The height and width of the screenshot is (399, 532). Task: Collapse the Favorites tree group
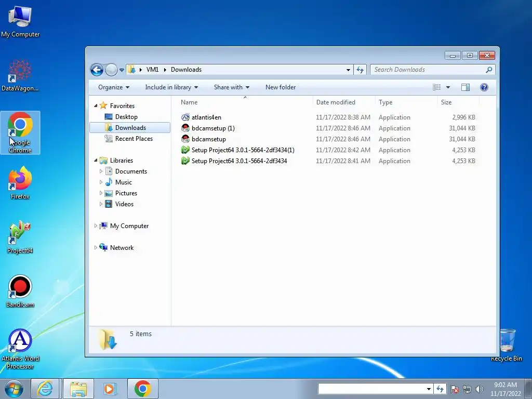click(96, 106)
